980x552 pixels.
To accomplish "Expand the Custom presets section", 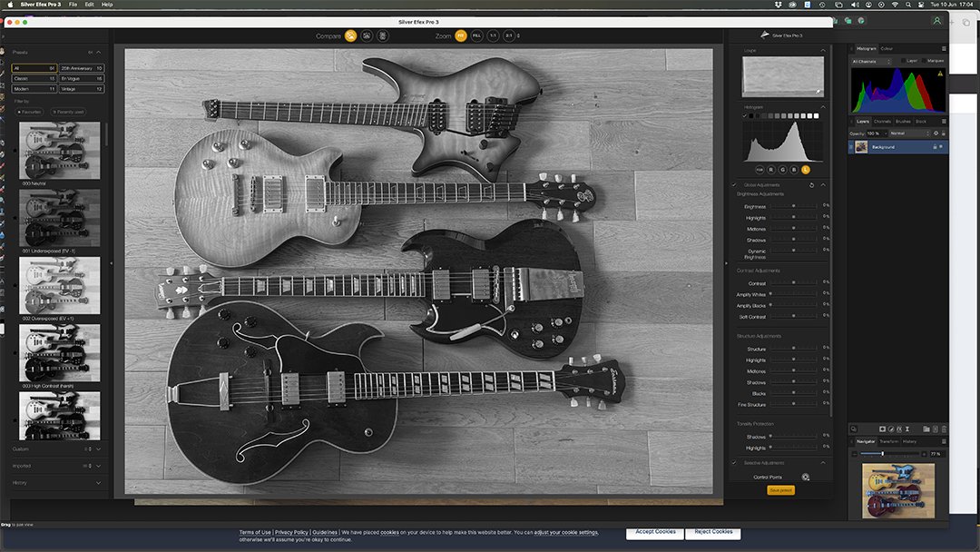I will point(98,448).
